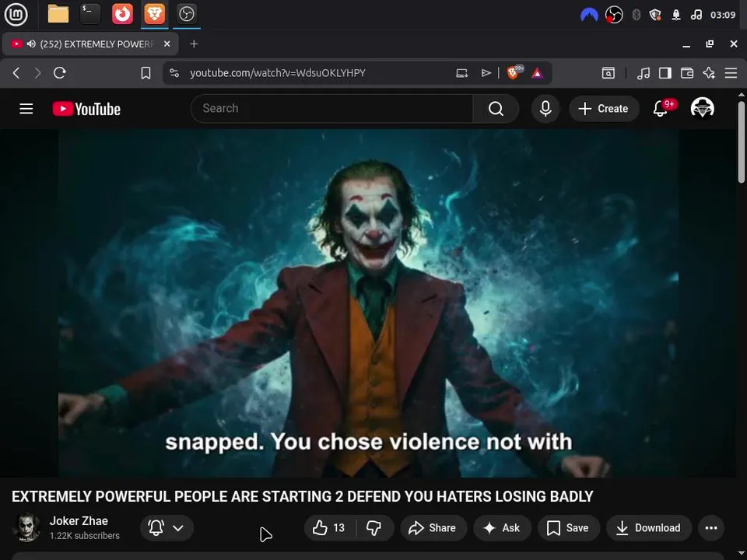Click the Create button

coord(604,109)
